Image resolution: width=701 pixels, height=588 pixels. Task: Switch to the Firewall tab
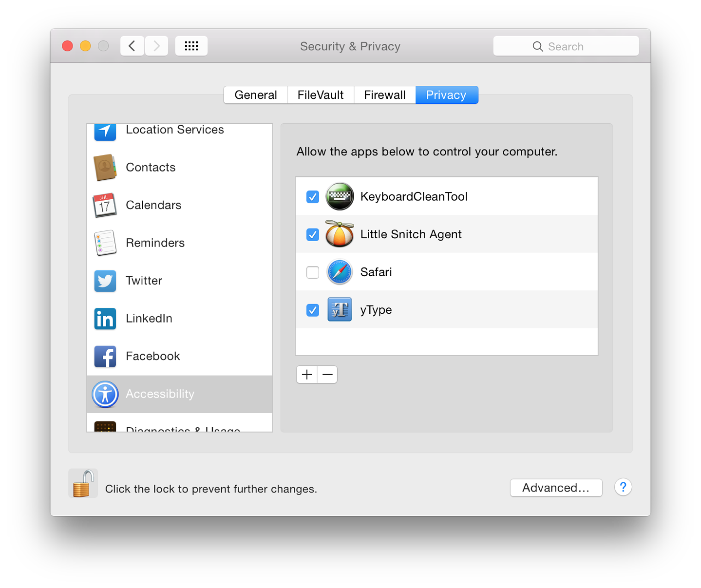click(x=385, y=95)
